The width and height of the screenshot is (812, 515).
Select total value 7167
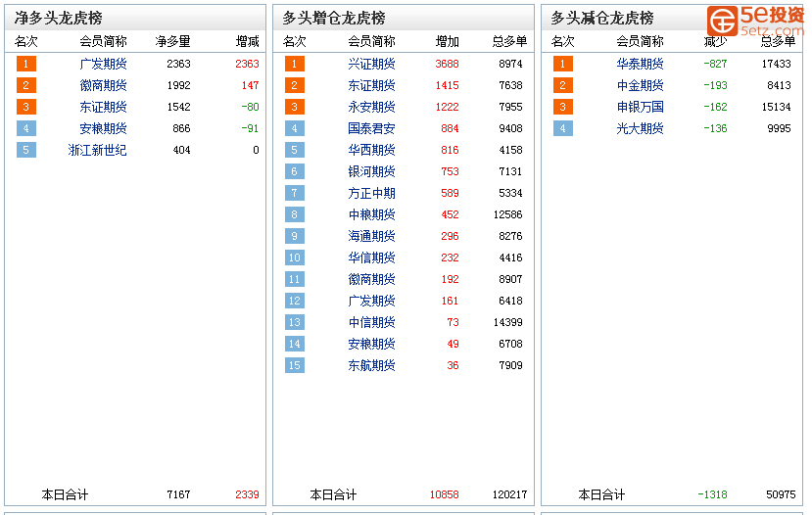(x=178, y=494)
